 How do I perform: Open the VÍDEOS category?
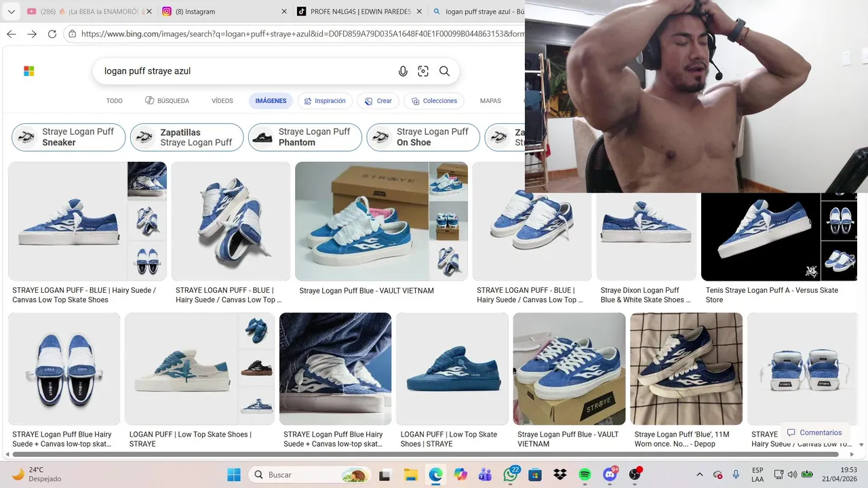tap(222, 101)
